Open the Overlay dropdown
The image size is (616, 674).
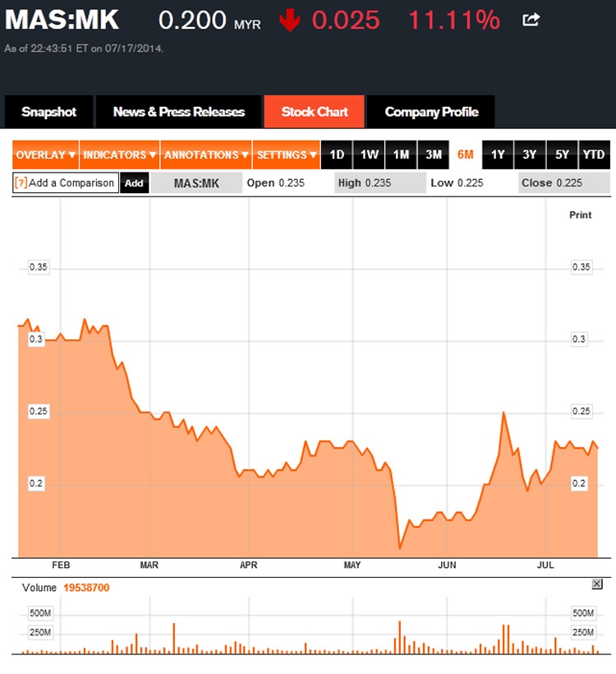click(x=45, y=155)
